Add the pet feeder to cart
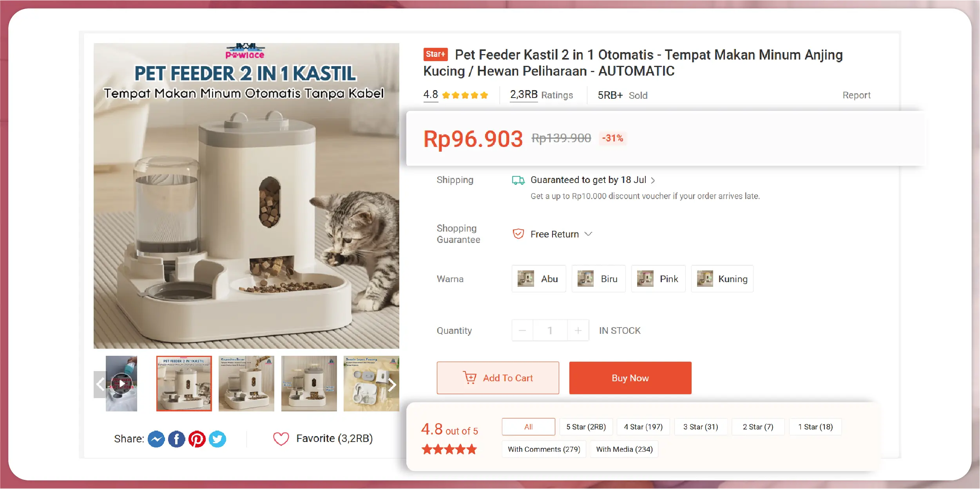 [x=498, y=378]
